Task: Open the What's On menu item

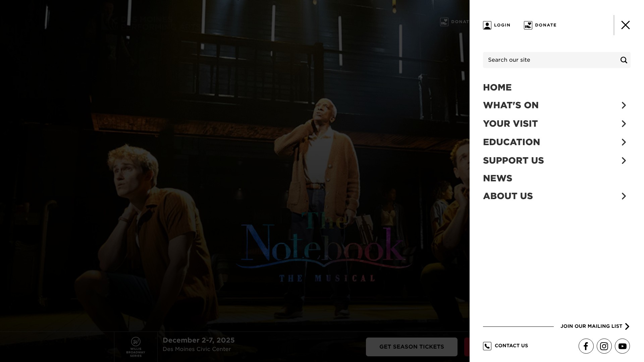Action: tap(511, 105)
